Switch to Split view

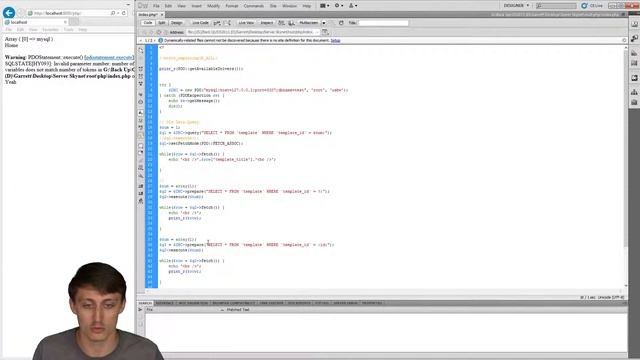tap(162, 23)
